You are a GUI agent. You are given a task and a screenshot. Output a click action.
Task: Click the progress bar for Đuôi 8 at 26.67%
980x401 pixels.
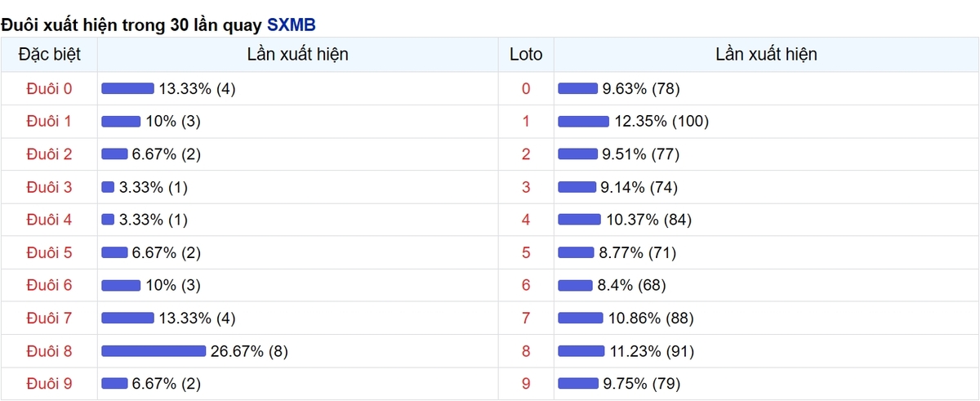click(x=154, y=351)
